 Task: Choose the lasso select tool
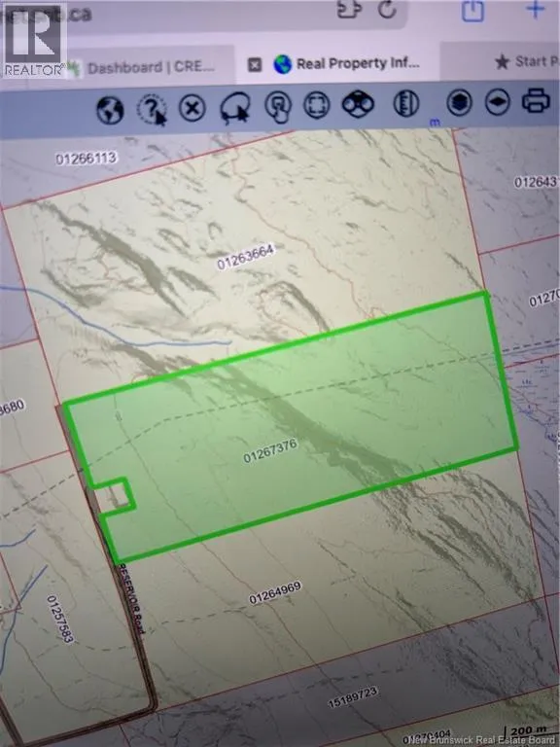pos(235,108)
